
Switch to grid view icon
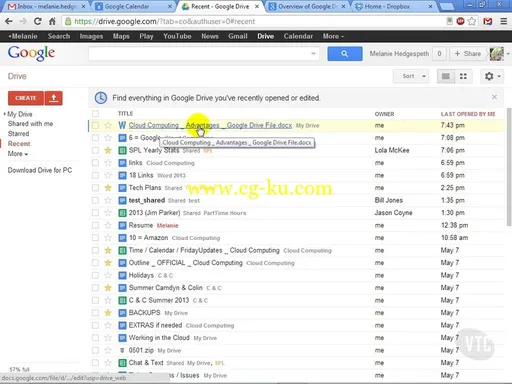[x=463, y=76]
